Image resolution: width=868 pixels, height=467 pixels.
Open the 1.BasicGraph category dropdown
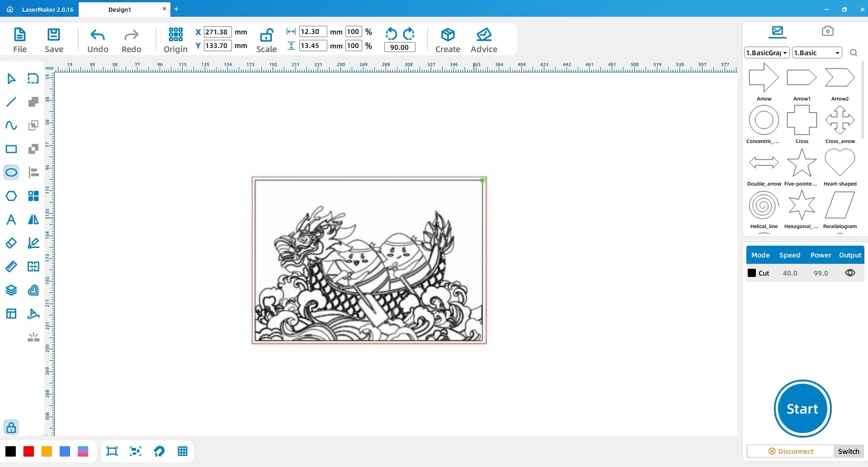pyautogui.click(x=767, y=52)
